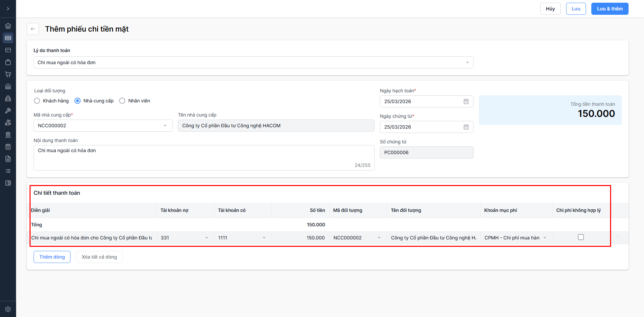Click the back arrow beside page title
Viewport: 644px width, 317px height.
(x=33, y=29)
